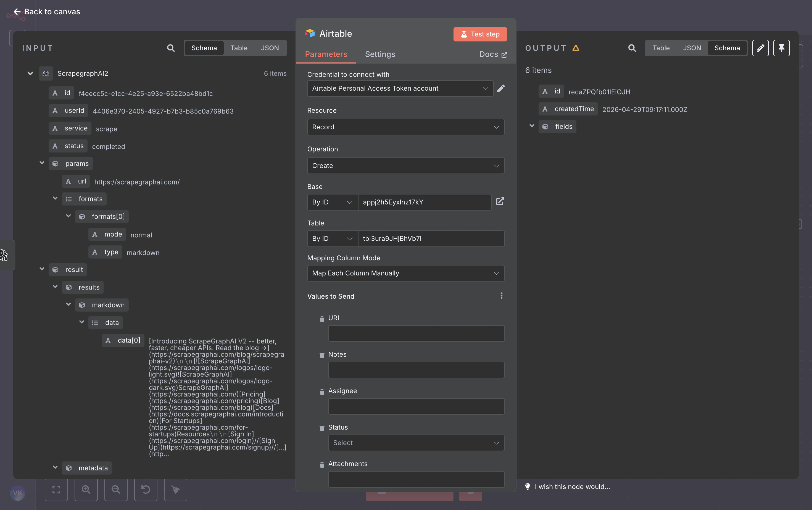Search the input panel data
The width and height of the screenshot is (812, 510).
click(x=171, y=48)
